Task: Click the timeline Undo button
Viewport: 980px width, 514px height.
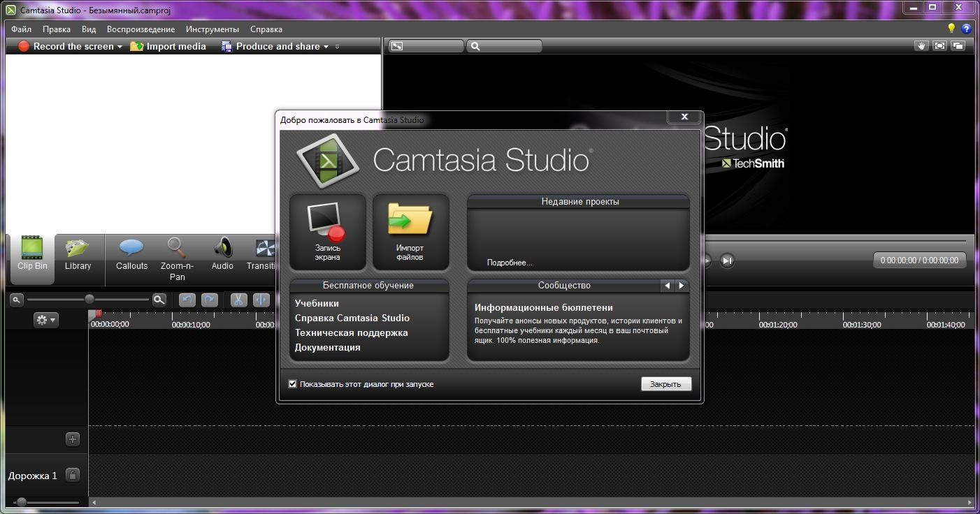Action: click(187, 300)
